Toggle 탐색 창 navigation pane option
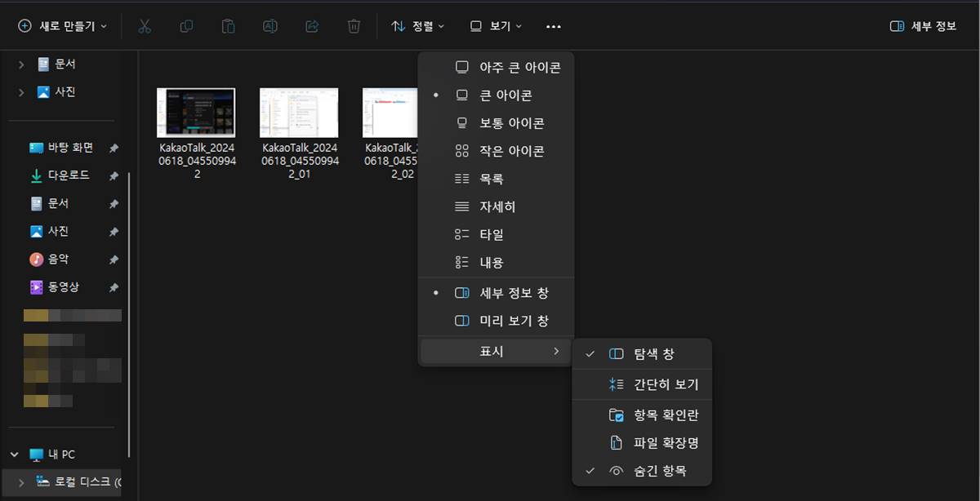980x501 pixels. pos(642,354)
